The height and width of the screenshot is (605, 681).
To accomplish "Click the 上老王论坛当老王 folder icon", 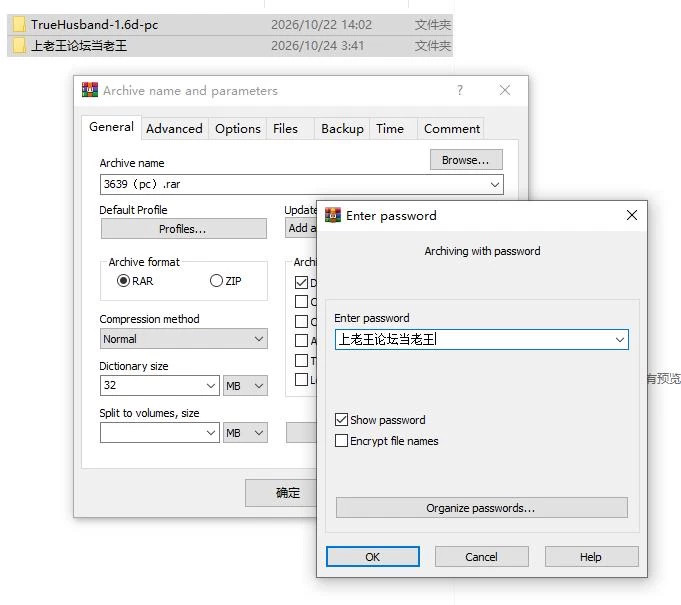I will (19, 46).
